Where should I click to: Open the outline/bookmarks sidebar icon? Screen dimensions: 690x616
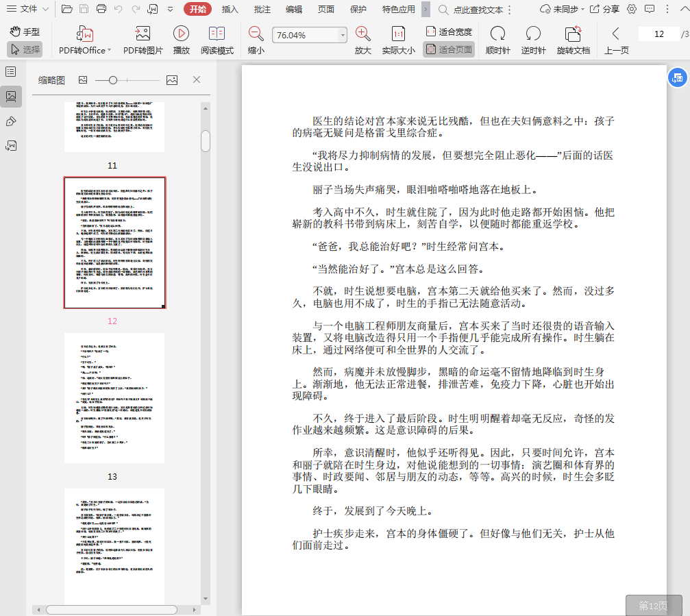[11, 71]
